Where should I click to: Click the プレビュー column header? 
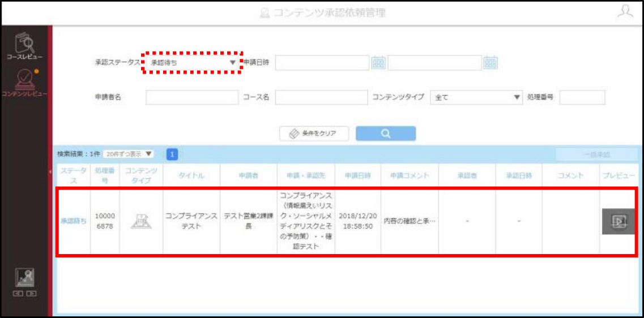coord(619,175)
